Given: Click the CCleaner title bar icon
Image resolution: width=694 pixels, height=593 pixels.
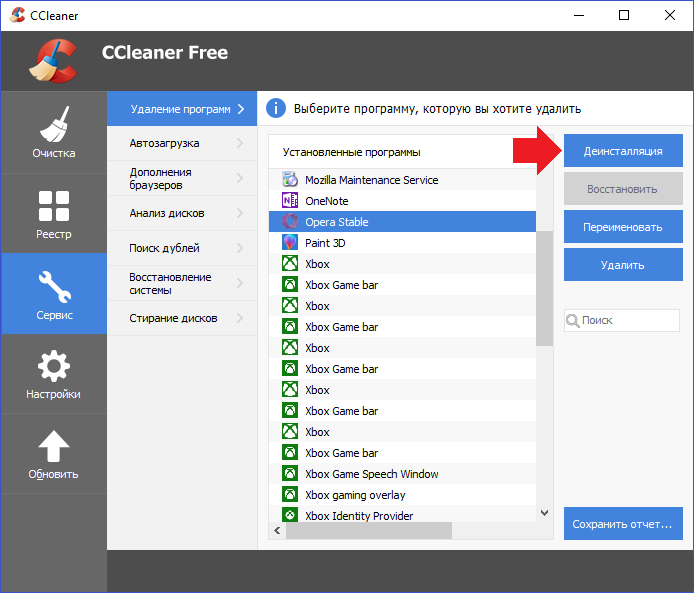Looking at the screenshot, I should 17,15.
